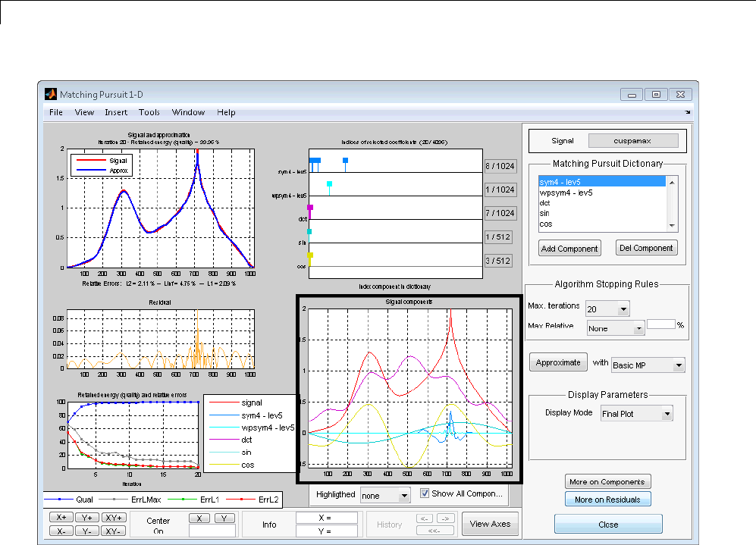Click the Y- zoom button
Viewport: 756px width, 545px height.
pos(88,531)
